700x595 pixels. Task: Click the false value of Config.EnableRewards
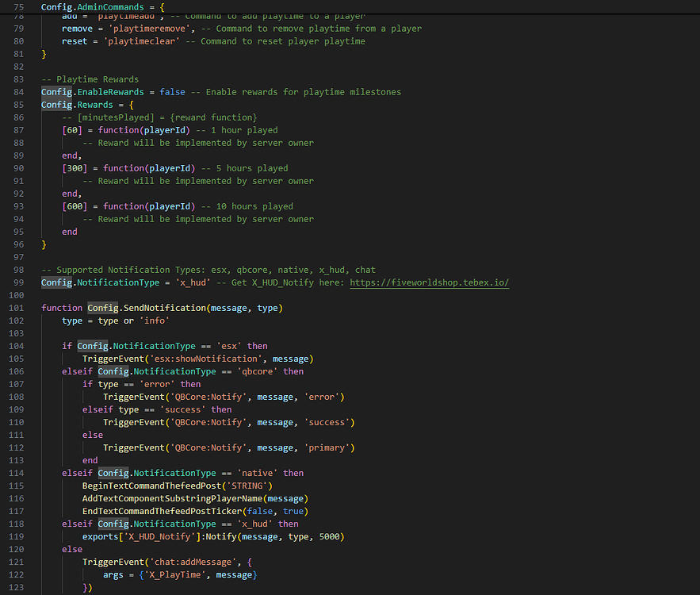pos(172,92)
